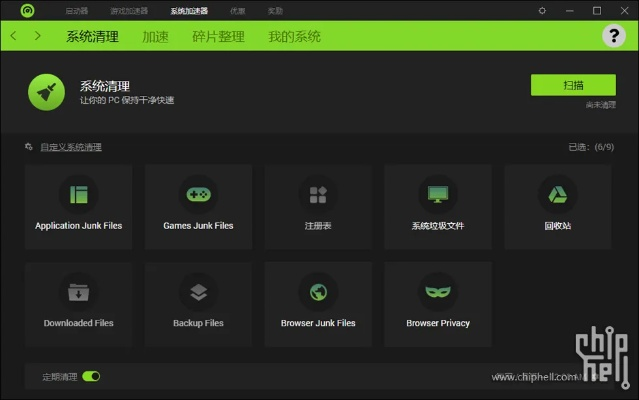Go forward with the right arrow

[38, 36]
